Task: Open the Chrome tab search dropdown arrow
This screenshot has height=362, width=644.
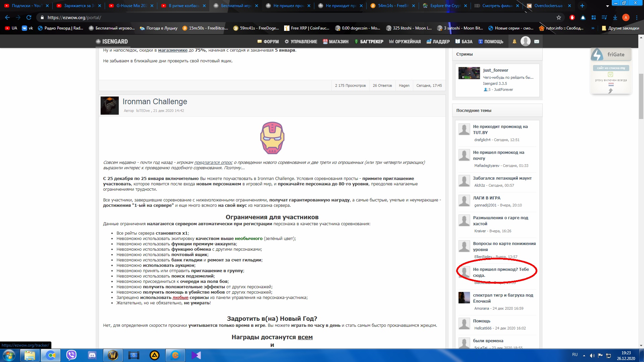Action: [x=607, y=6]
